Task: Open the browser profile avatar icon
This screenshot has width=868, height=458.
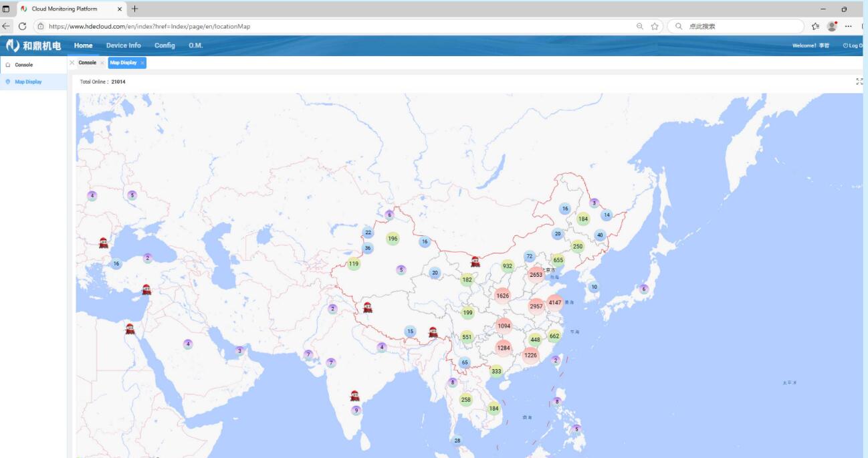Action: coord(832,26)
